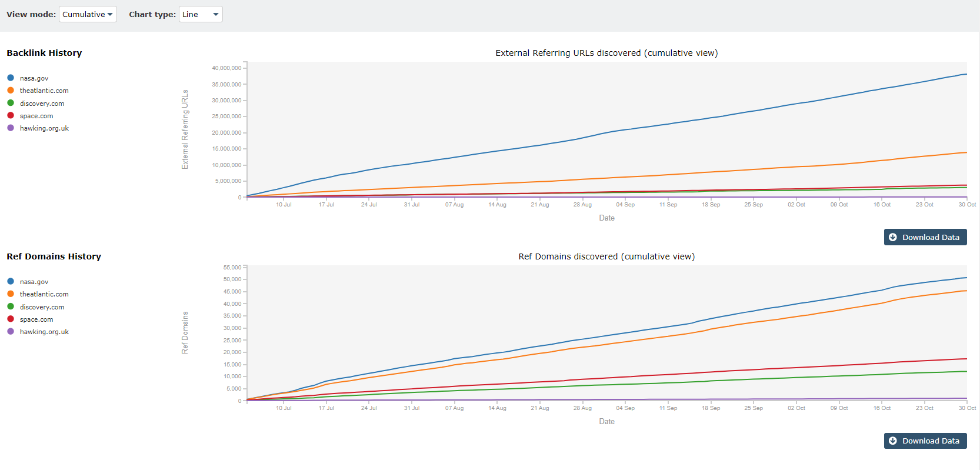The width and height of the screenshot is (980, 470).
Task: Select the nasa.gov label in Ref Domains legend
Action: (x=34, y=282)
